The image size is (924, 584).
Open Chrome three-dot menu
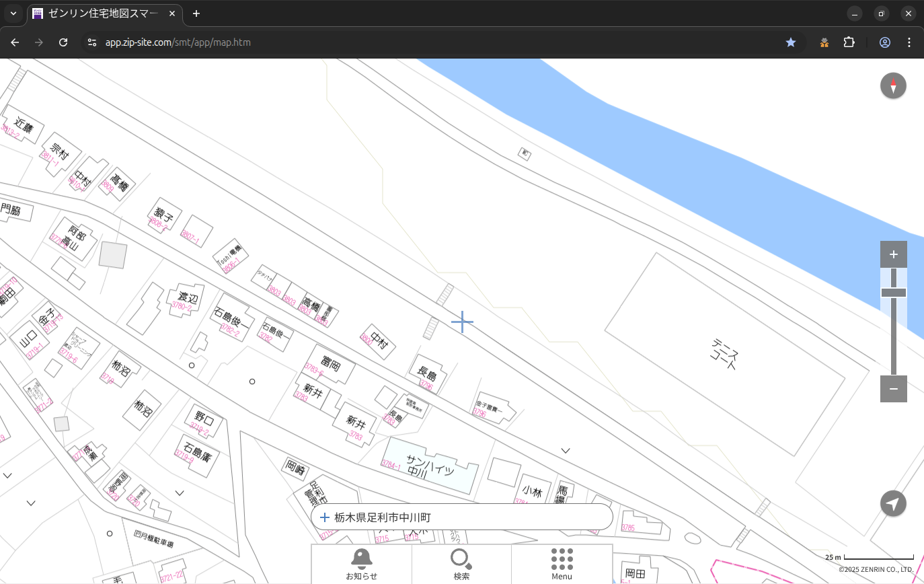pyautogui.click(x=909, y=42)
